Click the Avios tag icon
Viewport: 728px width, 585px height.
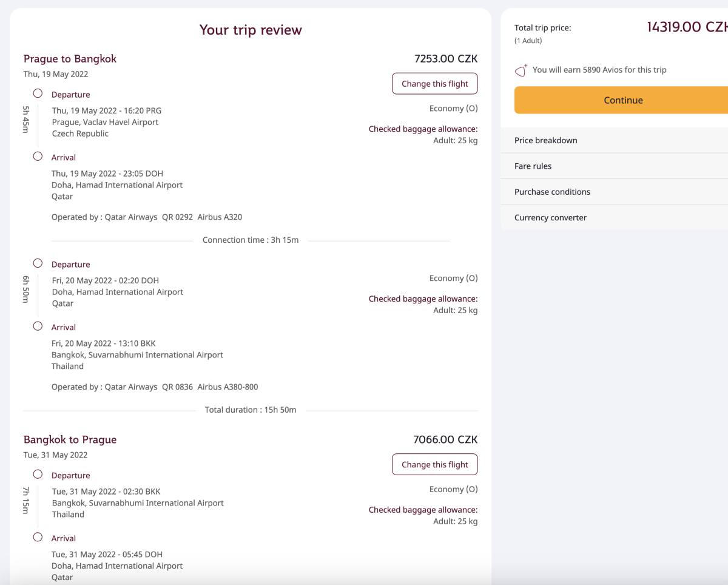521,70
